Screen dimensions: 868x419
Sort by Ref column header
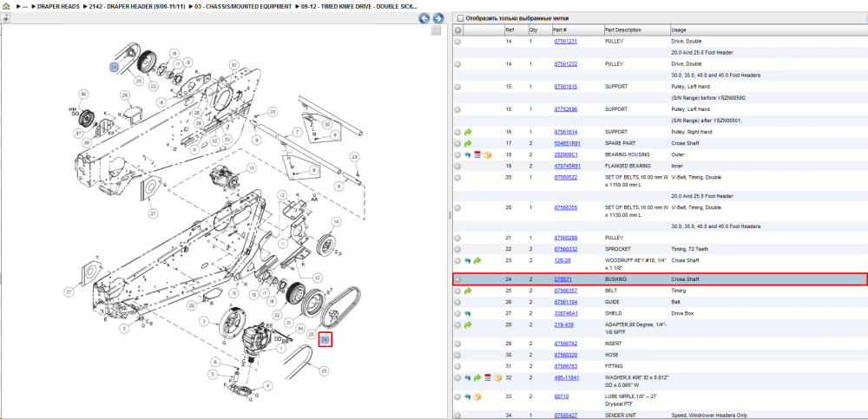(x=510, y=29)
